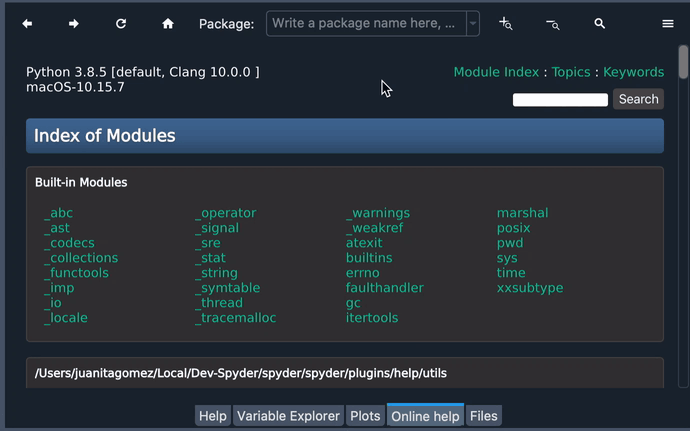The width and height of the screenshot is (690, 431).
Task: Open the gc module link
Action: click(x=353, y=303)
